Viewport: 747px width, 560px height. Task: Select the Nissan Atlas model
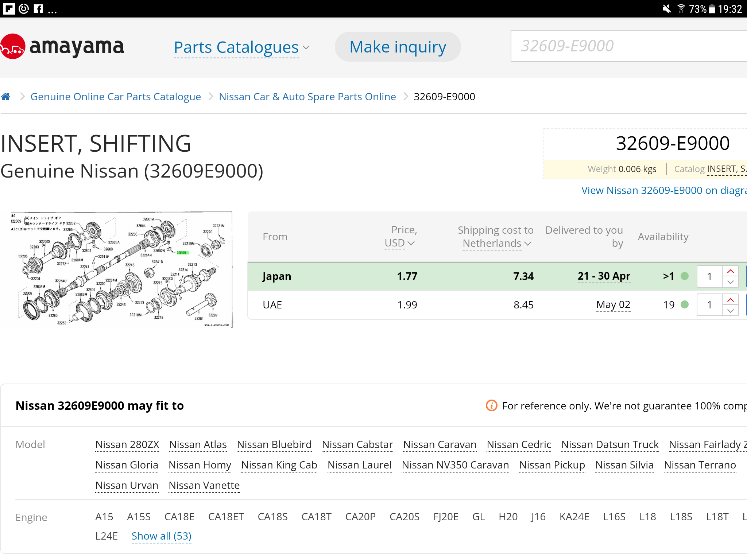tap(198, 445)
